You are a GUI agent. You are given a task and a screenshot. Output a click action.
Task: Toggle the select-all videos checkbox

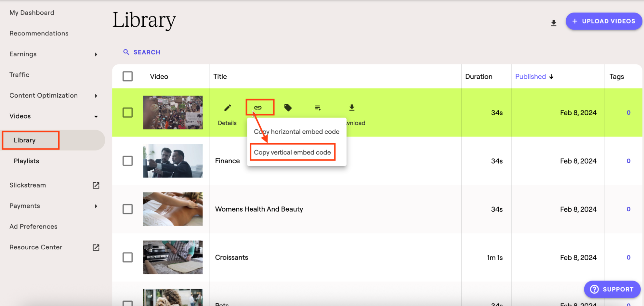(128, 76)
